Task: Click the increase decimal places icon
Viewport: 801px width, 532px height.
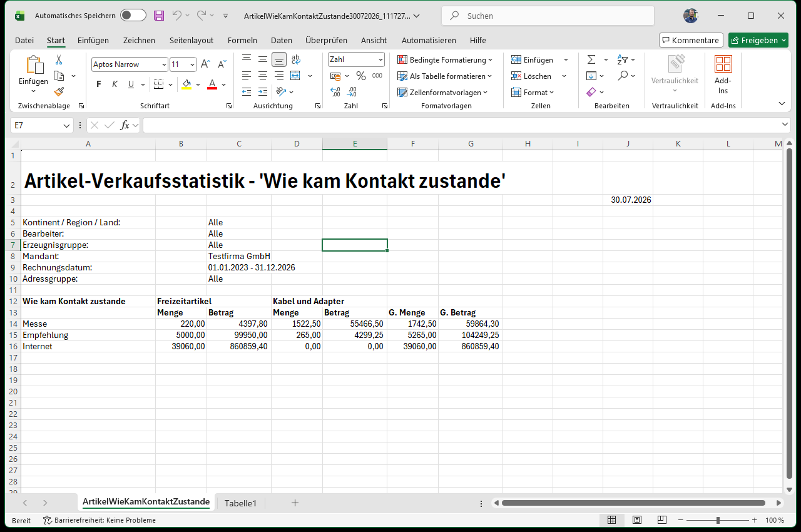Action: pos(335,92)
